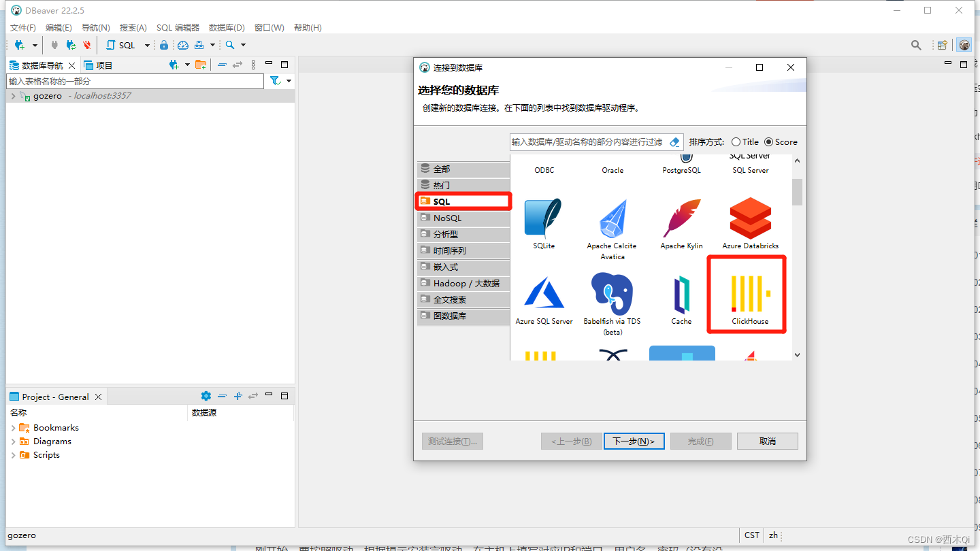Viewport: 980px width, 551px height.
Task: Open dropdown next to navigator new connection icon
Action: click(x=187, y=65)
